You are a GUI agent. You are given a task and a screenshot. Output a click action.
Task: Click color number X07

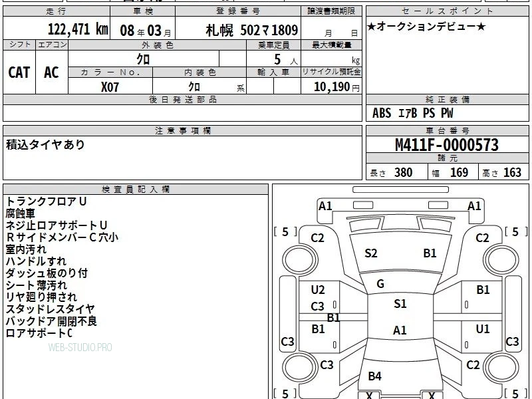pos(110,87)
